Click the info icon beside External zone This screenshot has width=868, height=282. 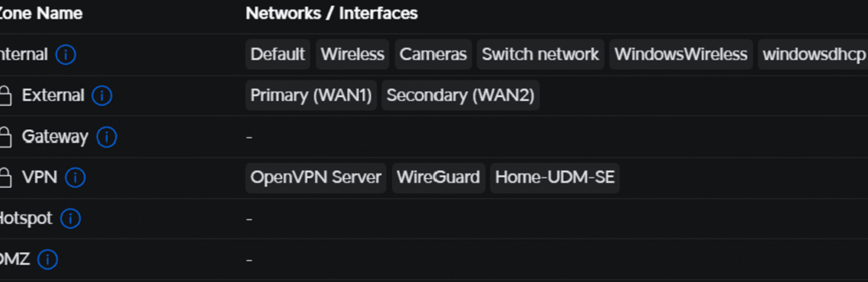click(x=102, y=95)
